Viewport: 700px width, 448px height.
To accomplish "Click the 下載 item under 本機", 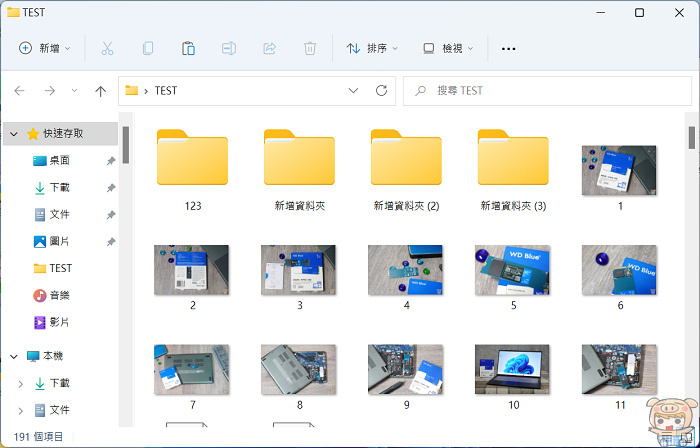I will tap(52, 383).
